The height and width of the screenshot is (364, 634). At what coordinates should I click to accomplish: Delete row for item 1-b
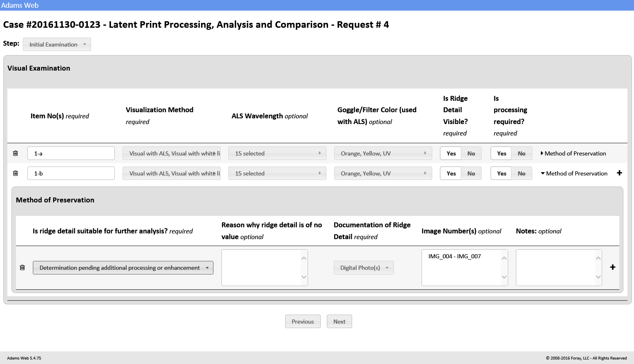(x=16, y=173)
